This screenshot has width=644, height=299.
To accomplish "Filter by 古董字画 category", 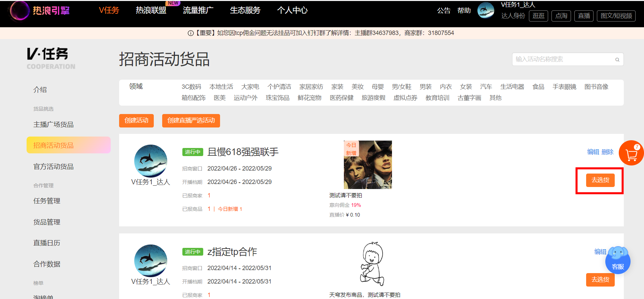I will point(469,98).
